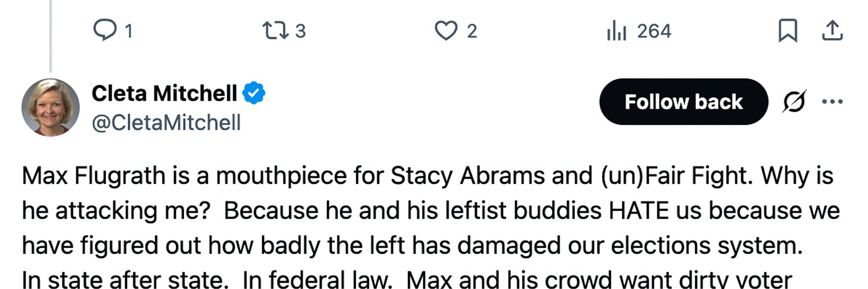868x289 pixels.
Task: Click the repost count of 3
Action: tap(300, 31)
